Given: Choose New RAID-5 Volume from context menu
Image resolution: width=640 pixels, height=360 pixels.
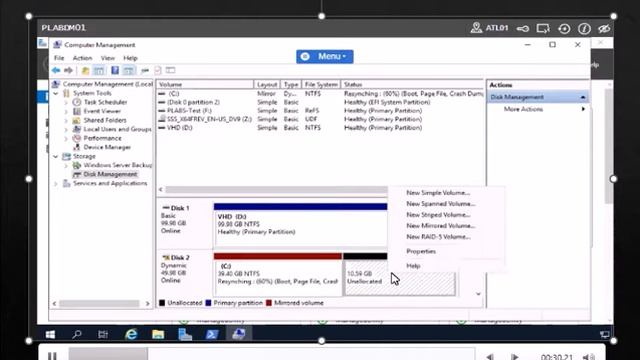Looking at the screenshot, I should click(x=438, y=237).
